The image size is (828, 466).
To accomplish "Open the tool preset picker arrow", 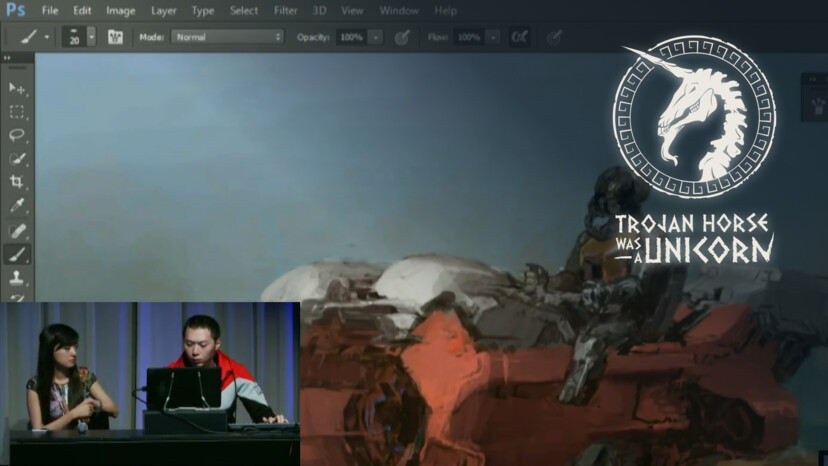I will click(x=46, y=37).
